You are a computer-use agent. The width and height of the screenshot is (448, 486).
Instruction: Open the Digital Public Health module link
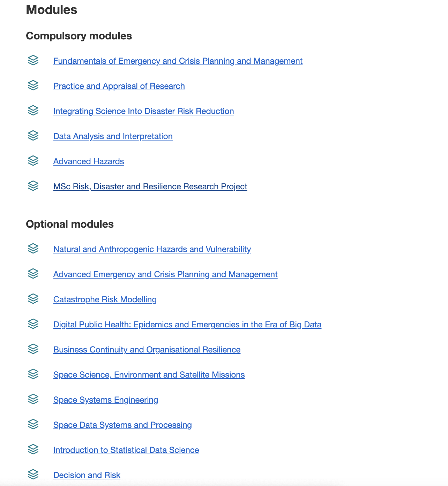[x=187, y=325]
